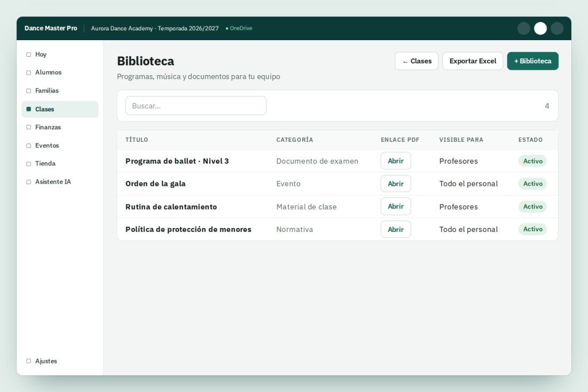Click Activo badge for Programa de ballet
Screen dimensions: 588x392
pos(532,161)
